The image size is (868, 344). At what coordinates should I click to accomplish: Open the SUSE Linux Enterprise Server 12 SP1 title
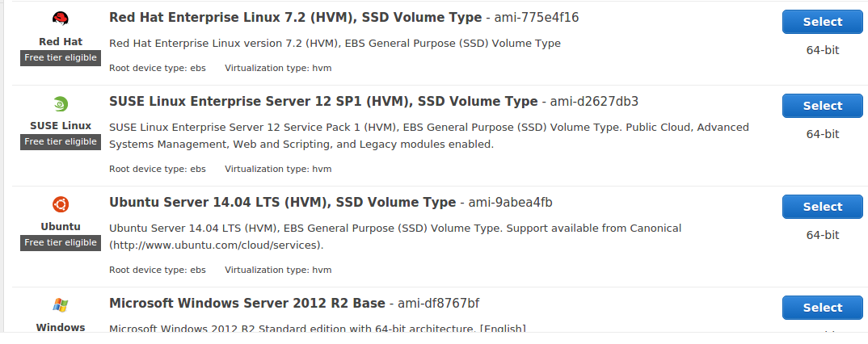click(x=323, y=102)
